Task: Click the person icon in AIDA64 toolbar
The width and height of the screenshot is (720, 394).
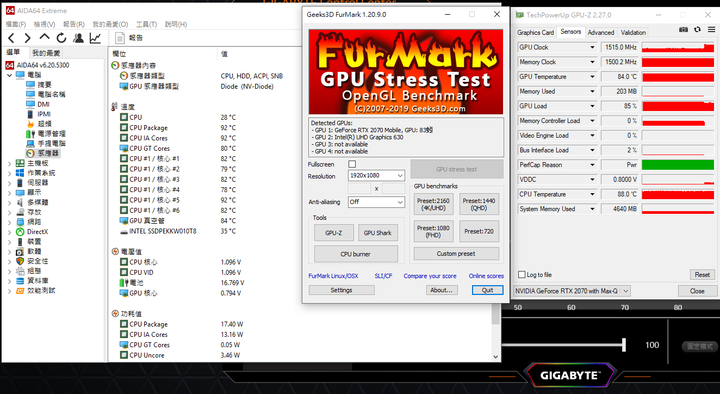Action: 79,38
